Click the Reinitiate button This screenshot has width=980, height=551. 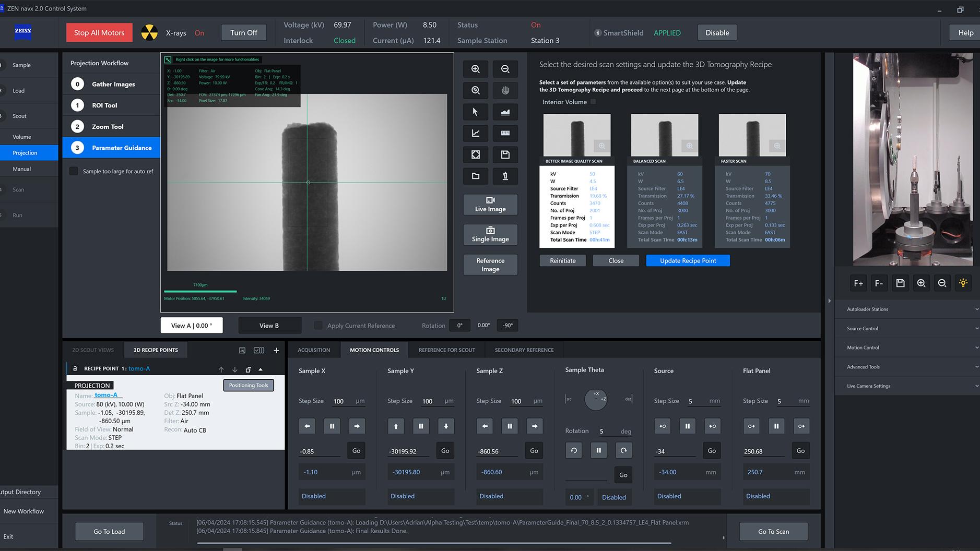point(563,260)
